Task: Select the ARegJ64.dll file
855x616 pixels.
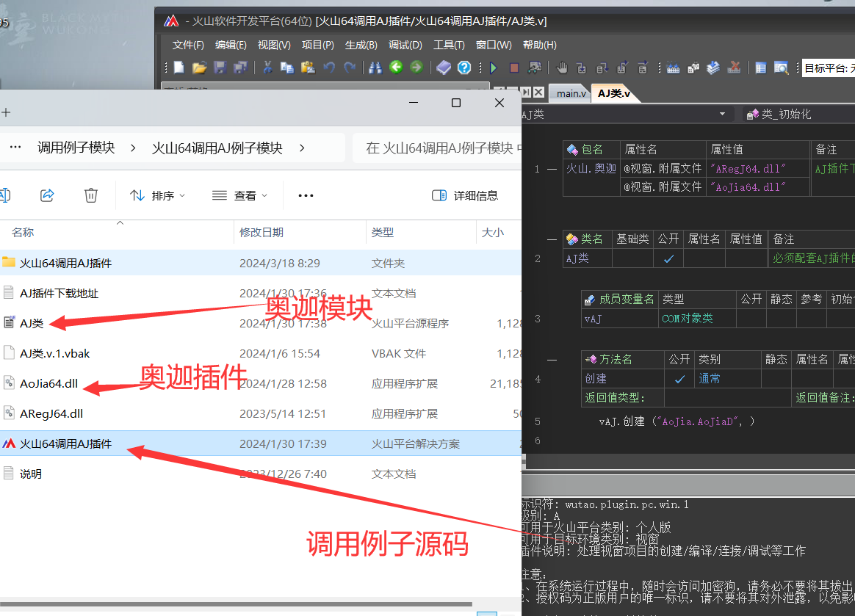Action: (261, 414)
